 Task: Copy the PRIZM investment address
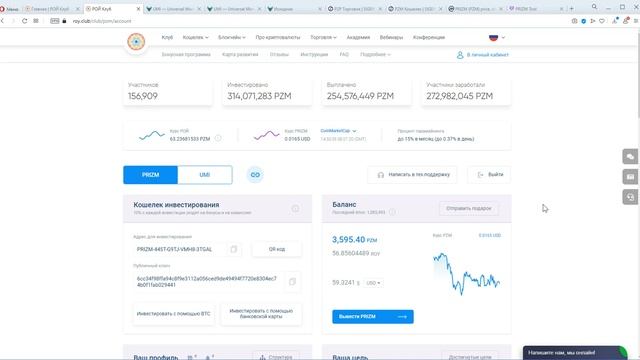233,249
